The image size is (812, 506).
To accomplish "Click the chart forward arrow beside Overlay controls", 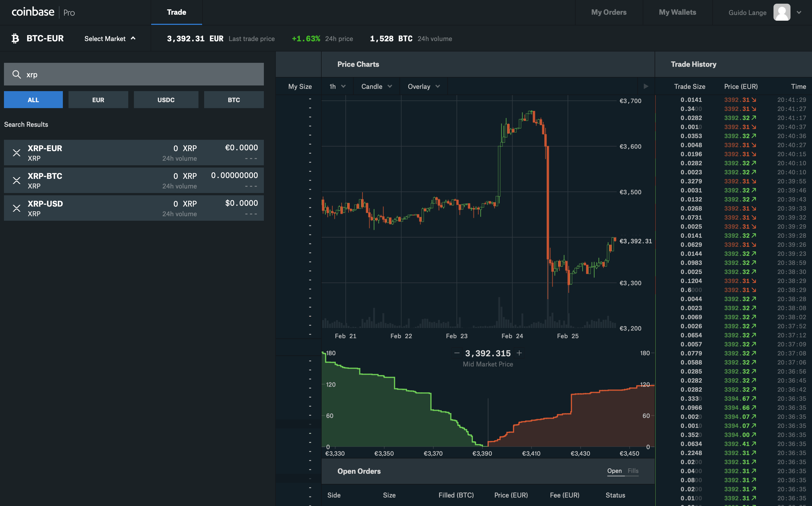I will [646, 86].
